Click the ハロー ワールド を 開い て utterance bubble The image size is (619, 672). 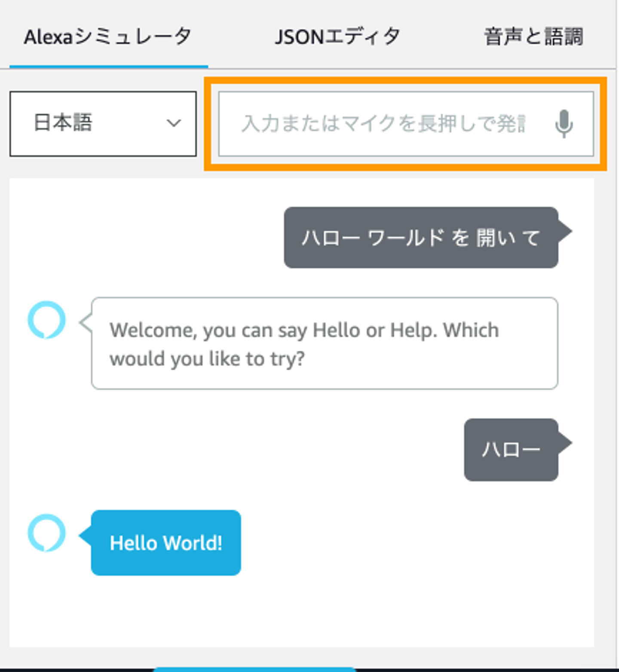coord(421,238)
